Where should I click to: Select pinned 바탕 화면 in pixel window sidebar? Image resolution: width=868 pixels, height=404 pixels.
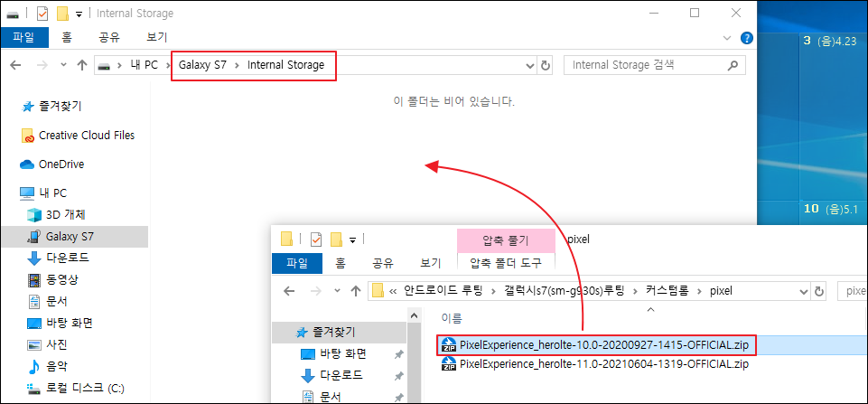342,353
